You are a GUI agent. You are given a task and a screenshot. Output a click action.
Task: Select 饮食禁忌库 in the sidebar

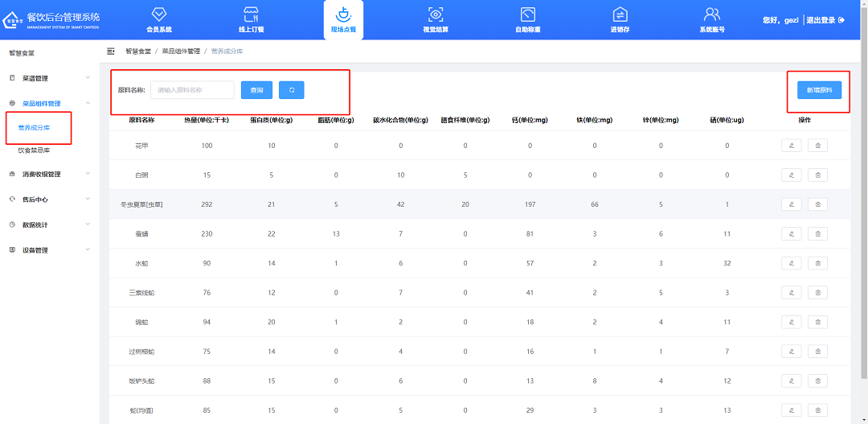[x=34, y=150]
